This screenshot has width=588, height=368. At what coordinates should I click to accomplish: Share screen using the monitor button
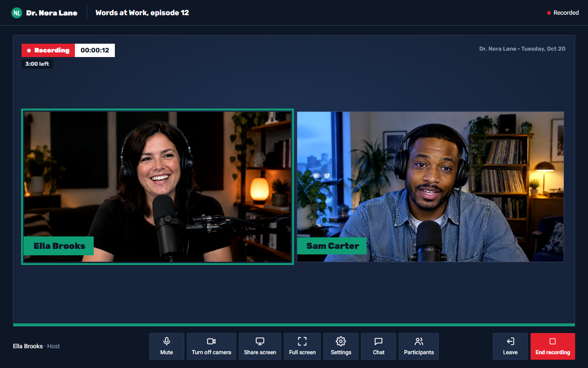260,346
